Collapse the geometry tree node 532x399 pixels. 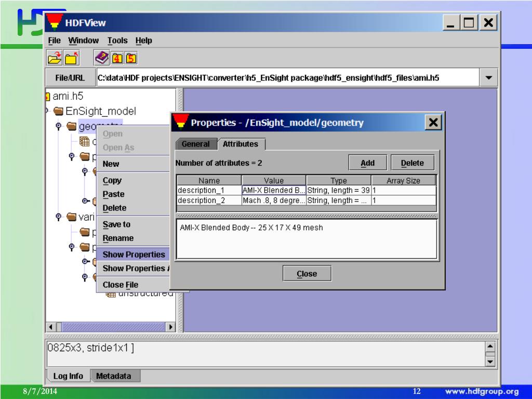click(58, 126)
